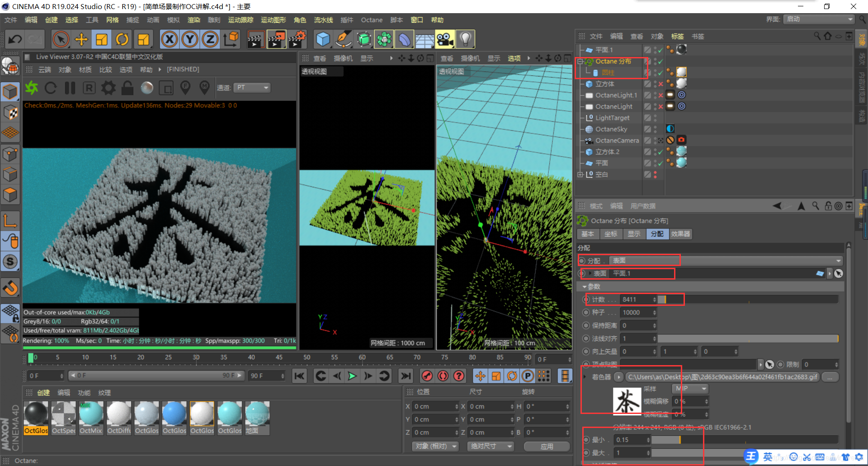Open the PT channel dropdown in Live Viewer
Viewport: 868px width, 466px height.
coord(252,87)
